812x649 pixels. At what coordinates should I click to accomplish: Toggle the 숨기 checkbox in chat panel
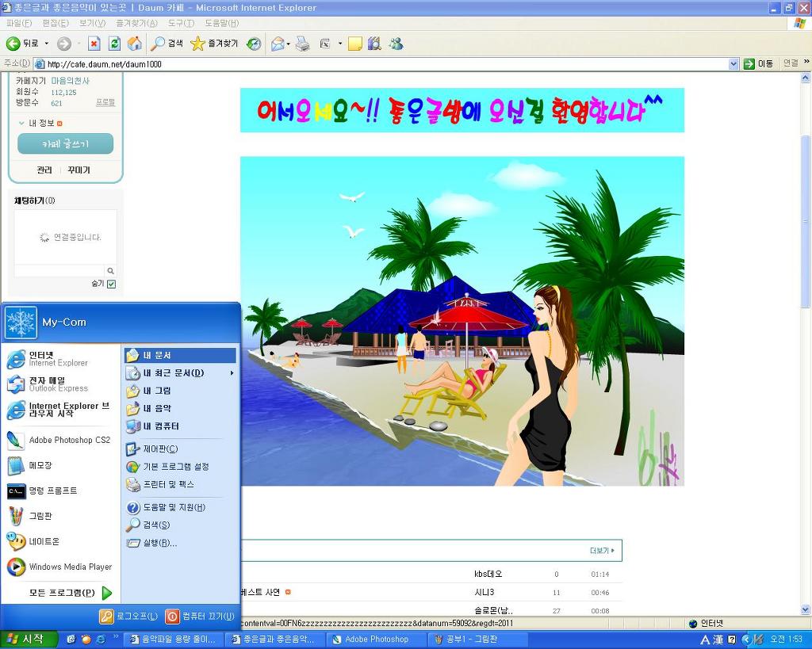[x=111, y=284]
